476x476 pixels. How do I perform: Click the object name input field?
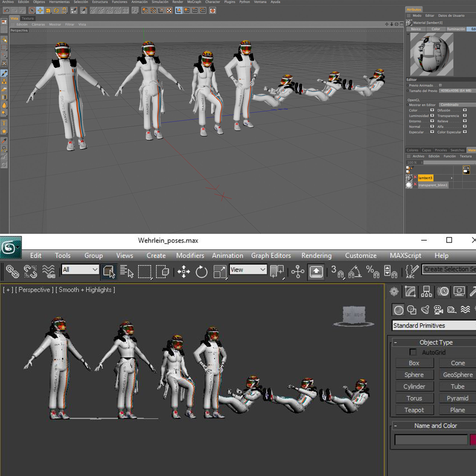[x=431, y=440]
